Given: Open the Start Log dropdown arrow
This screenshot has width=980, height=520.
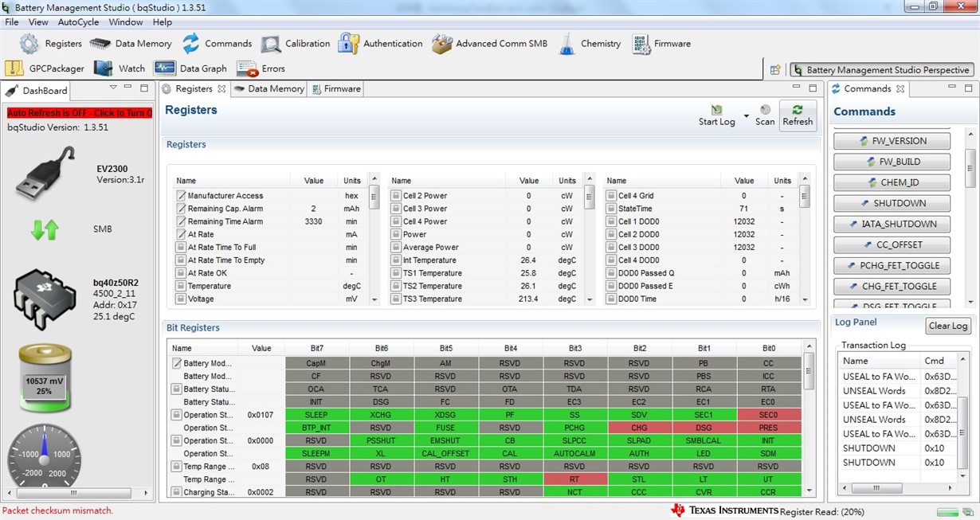Looking at the screenshot, I should tap(747, 116).
